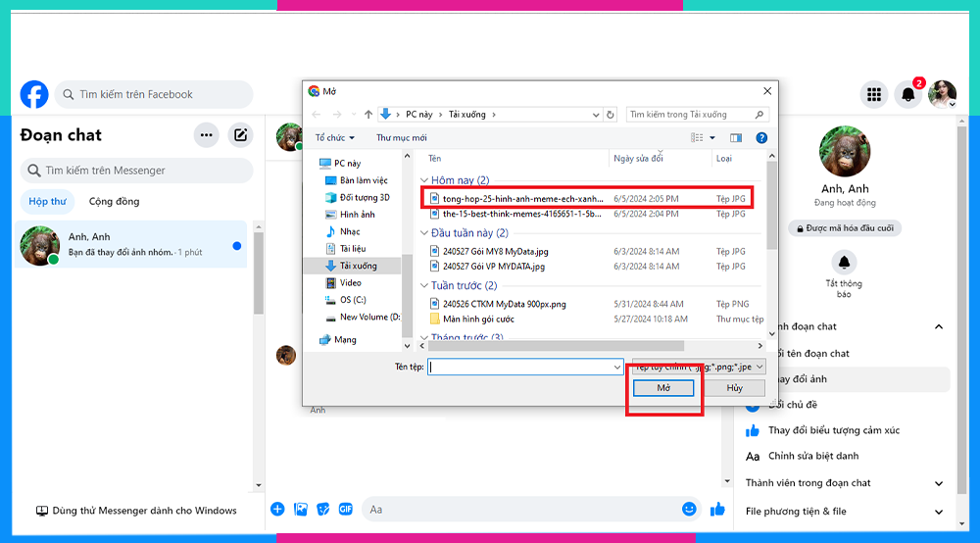Select Đối tượng 3D folder
980x543 pixels.
tap(358, 197)
